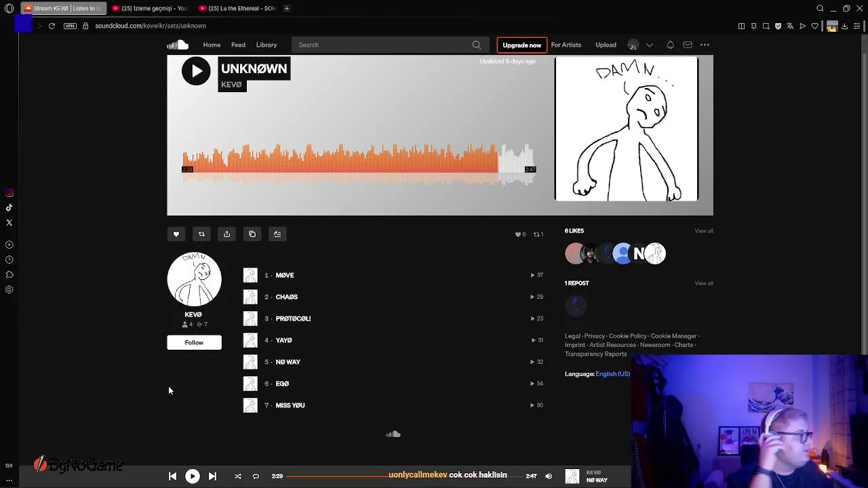Screen dimensions: 868x488
Task: Open sidebar settings gear icon
Action: point(9,289)
